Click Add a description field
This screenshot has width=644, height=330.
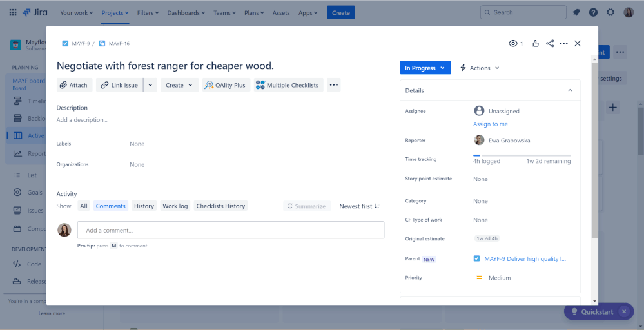[x=82, y=120]
